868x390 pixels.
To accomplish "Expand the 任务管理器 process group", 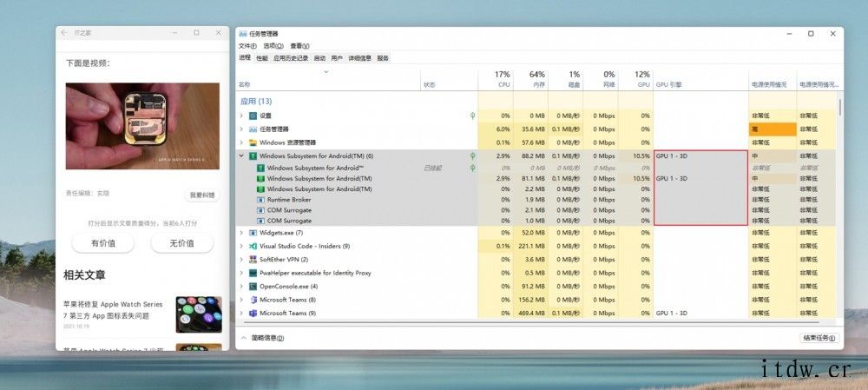I will 241,129.
